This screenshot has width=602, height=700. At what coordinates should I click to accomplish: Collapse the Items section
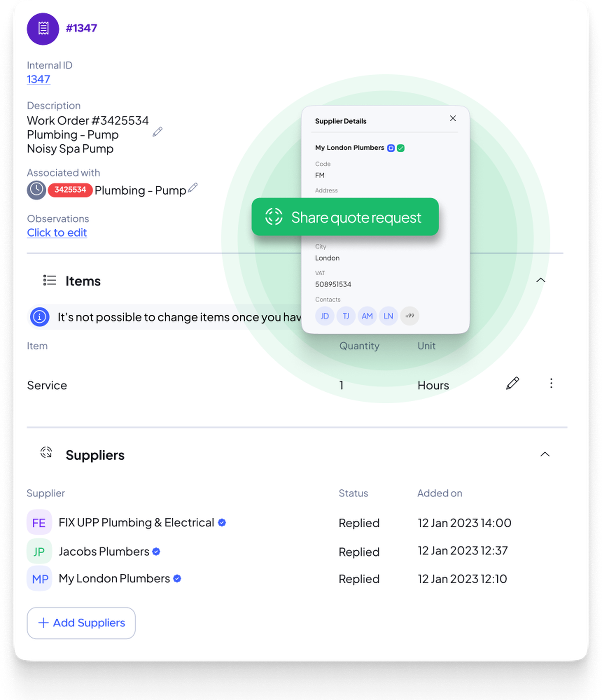pos(541,280)
